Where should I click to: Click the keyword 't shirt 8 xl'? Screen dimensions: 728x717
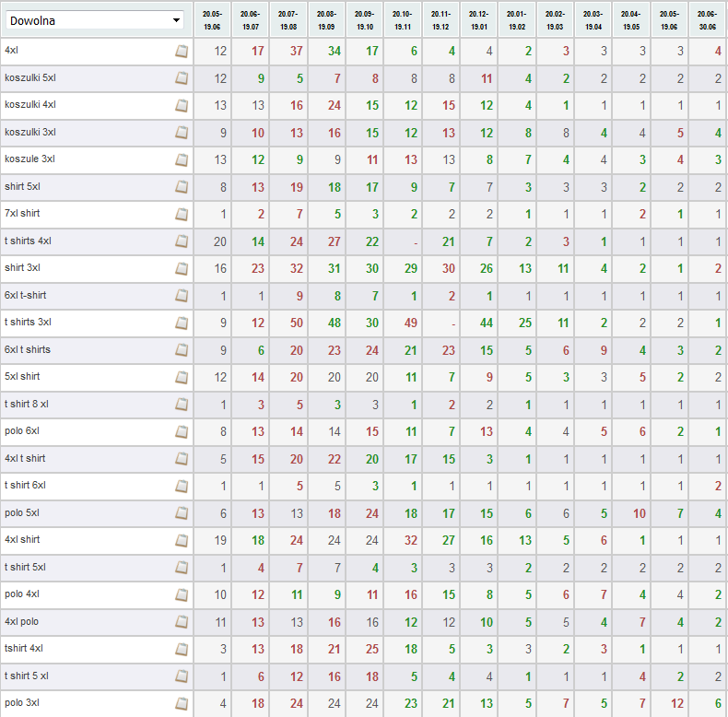27,404
